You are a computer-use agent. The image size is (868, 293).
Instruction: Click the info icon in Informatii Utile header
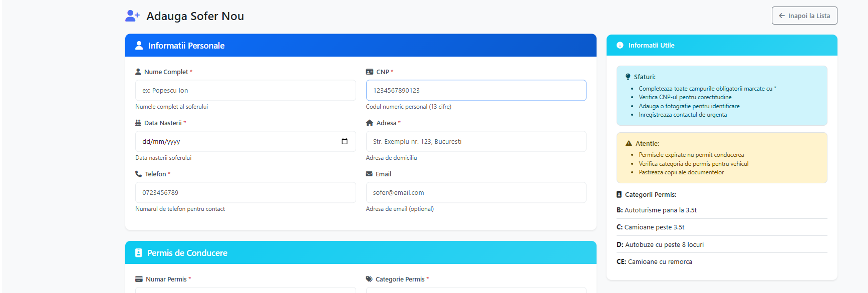620,46
